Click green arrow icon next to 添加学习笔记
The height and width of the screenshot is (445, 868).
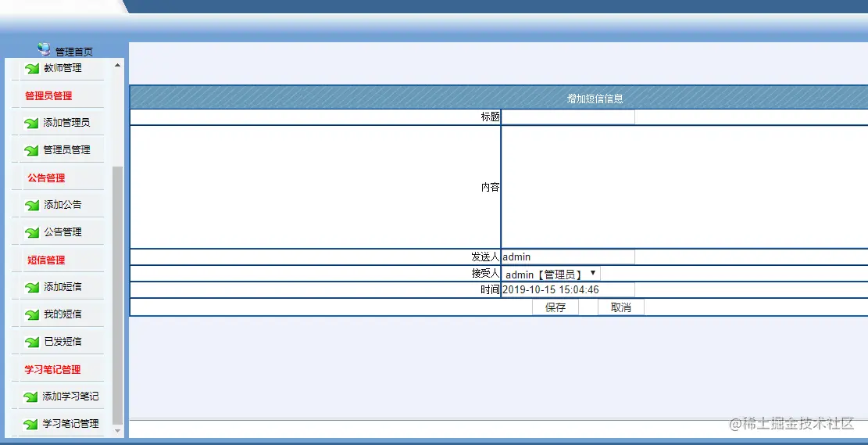tap(30, 397)
